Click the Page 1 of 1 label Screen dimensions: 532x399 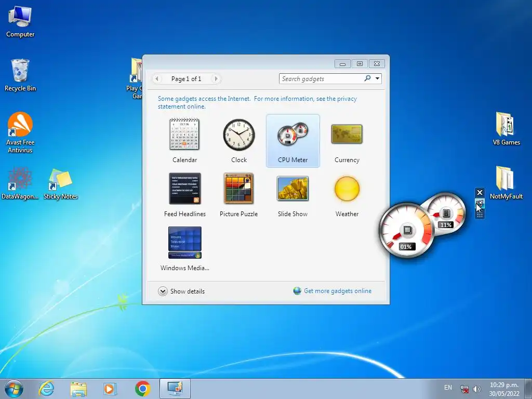coord(187,79)
